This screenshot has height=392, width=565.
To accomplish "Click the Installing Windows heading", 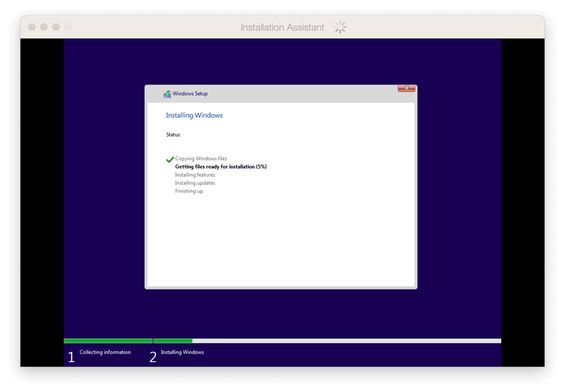I will click(x=194, y=115).
